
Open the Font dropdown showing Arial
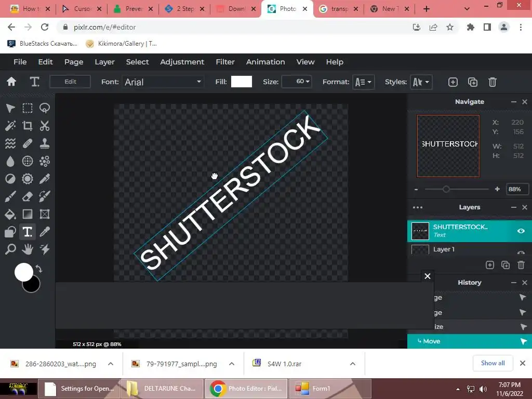163,82
